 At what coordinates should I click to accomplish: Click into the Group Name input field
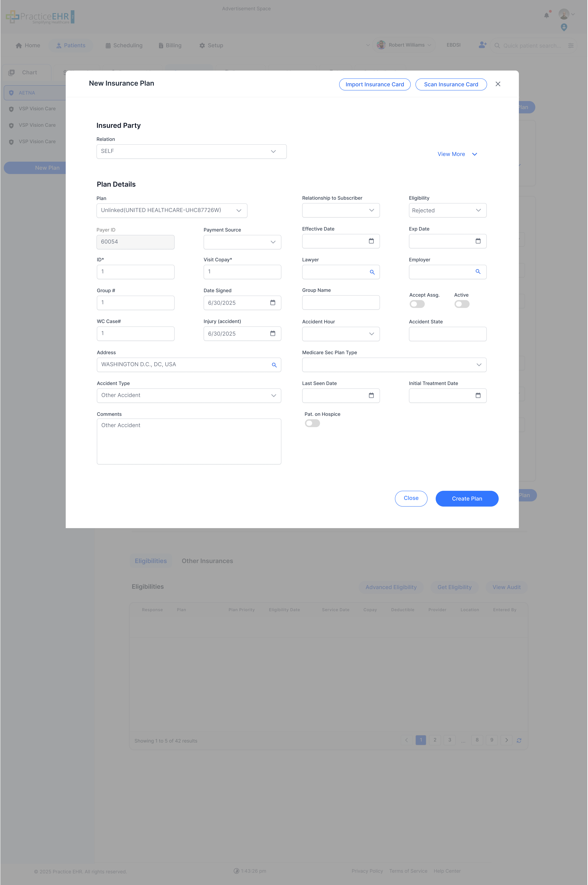tap(341, 302)
